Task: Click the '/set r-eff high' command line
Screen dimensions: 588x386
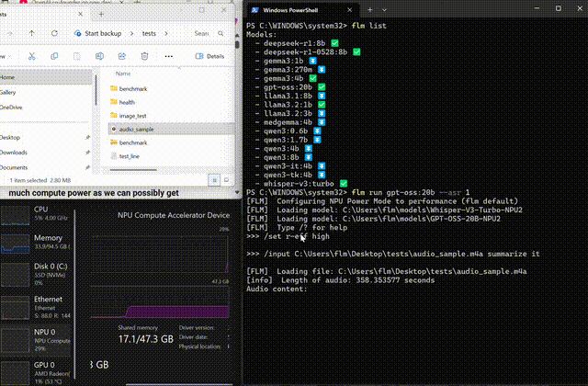Action: tap(288, 236)
